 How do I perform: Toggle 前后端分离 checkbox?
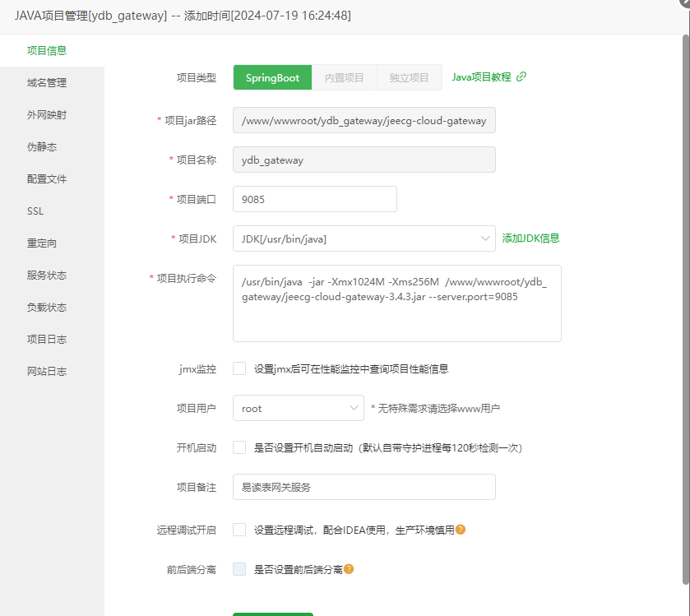239,569
